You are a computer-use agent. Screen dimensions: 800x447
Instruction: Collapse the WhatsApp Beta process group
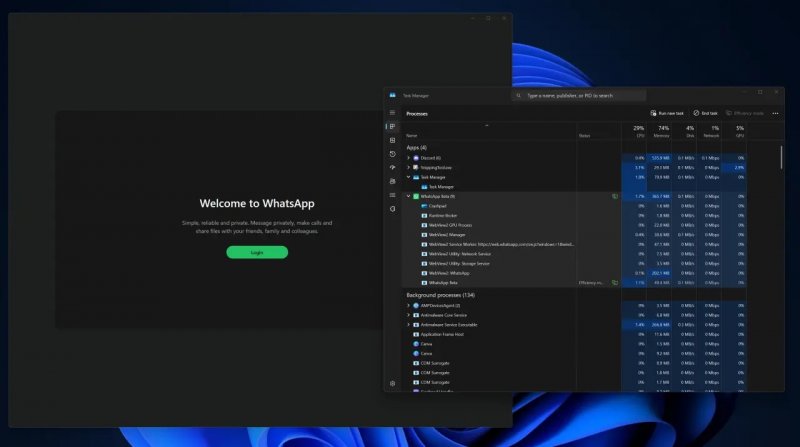click(x=408, y=196)
